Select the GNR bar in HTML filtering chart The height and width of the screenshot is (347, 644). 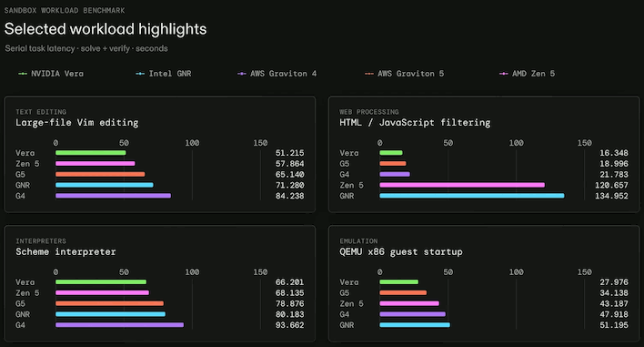tap(472, 196)
